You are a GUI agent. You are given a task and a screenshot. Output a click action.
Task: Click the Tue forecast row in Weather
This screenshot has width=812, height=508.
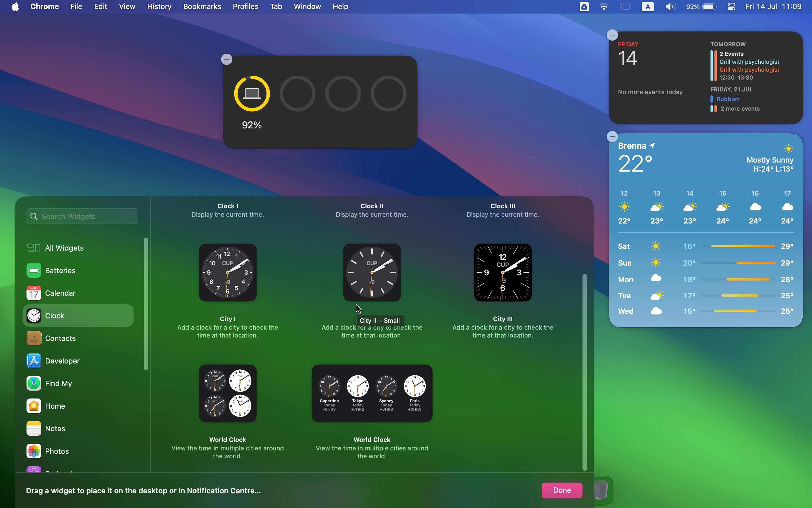coord(706,296)
